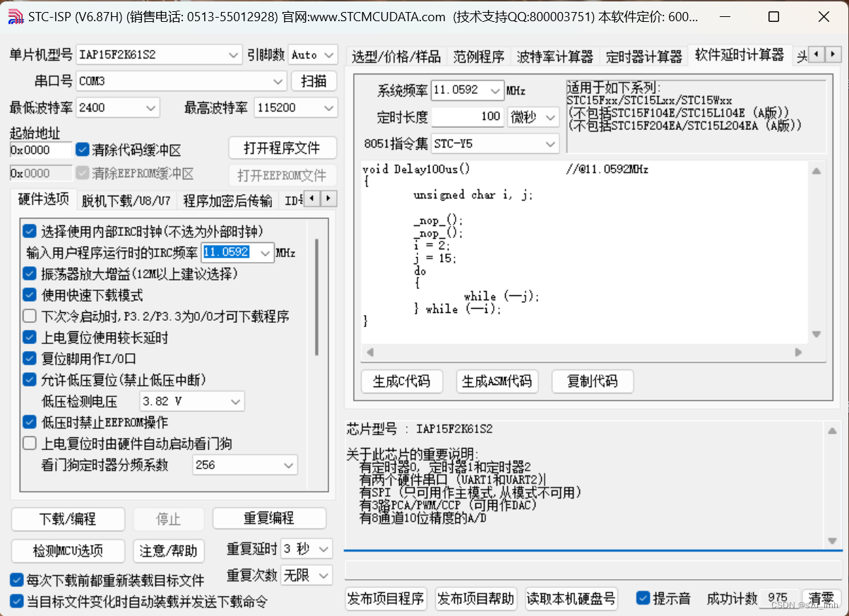Switch to 选型/价格/样品 tab
Screen dimensions: 849x616
396,57
